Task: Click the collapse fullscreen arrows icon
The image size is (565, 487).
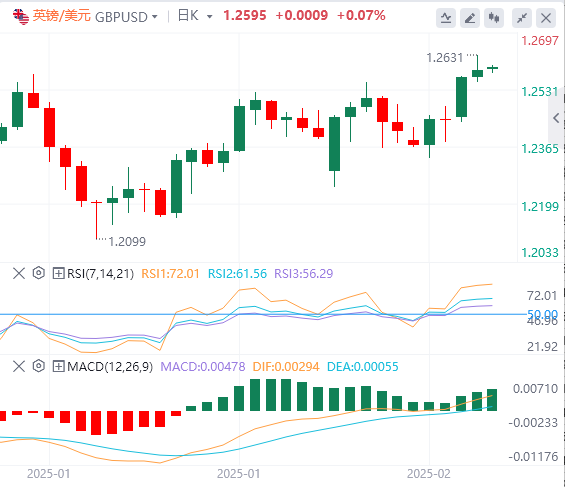Action: click(x=522, y=18)
